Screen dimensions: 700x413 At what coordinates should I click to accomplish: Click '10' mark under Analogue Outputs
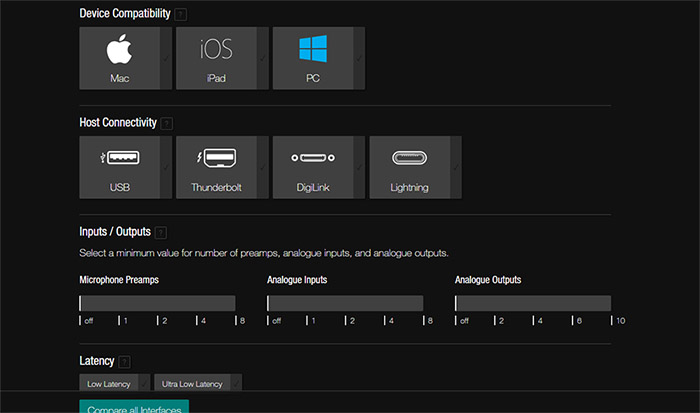pyautogui.click(x=618, y=321)
